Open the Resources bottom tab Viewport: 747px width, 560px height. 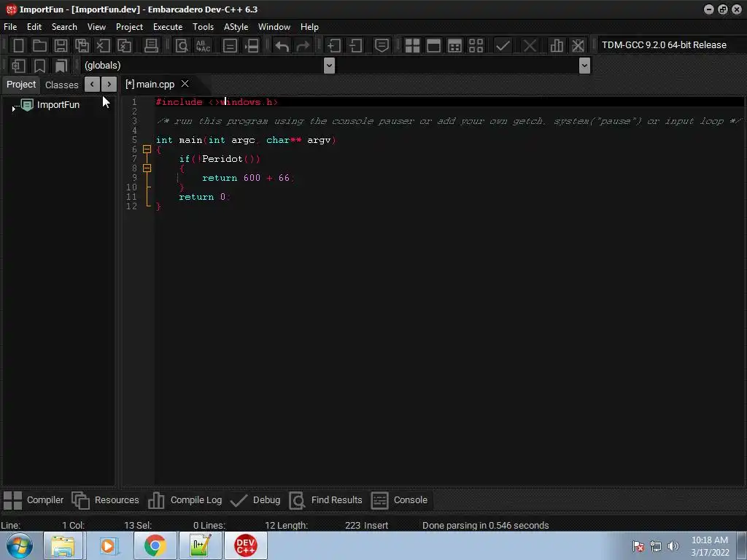(x=105, y=500)
